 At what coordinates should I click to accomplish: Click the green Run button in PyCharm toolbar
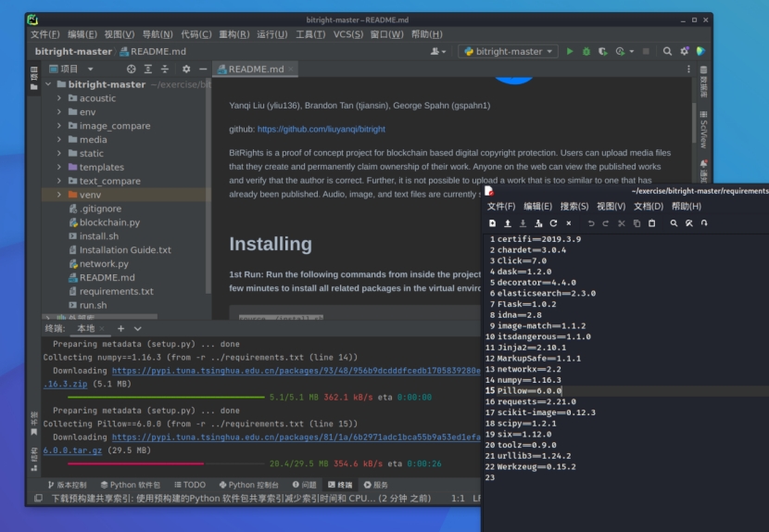click(x=570, y=52)
